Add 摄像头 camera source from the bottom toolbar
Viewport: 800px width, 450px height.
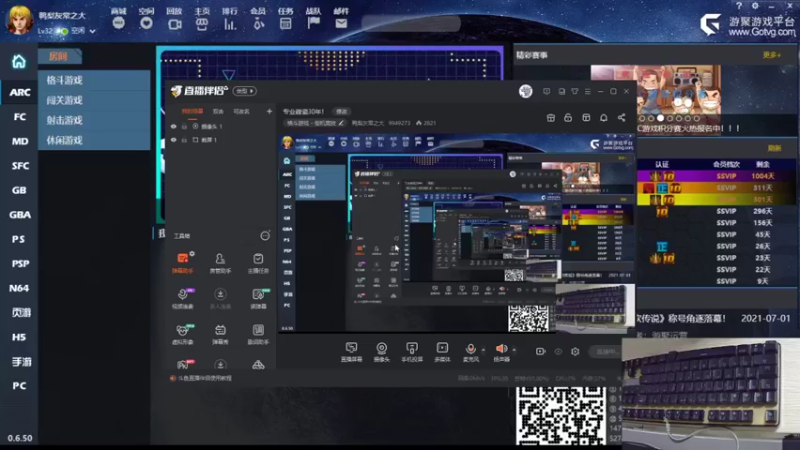click(381, 352)
